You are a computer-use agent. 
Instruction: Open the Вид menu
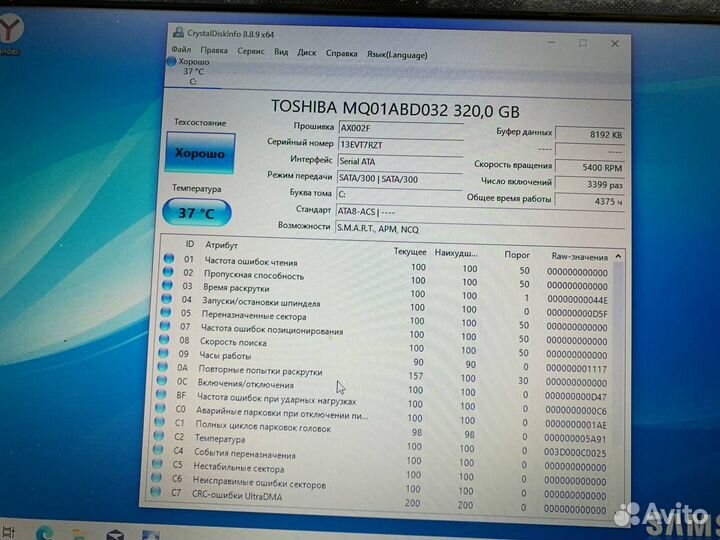coord(281,52)
